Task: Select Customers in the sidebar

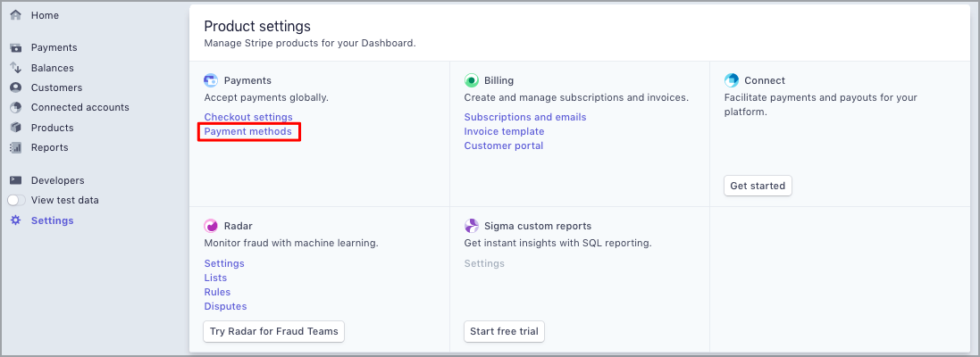Action: (57, 87)
